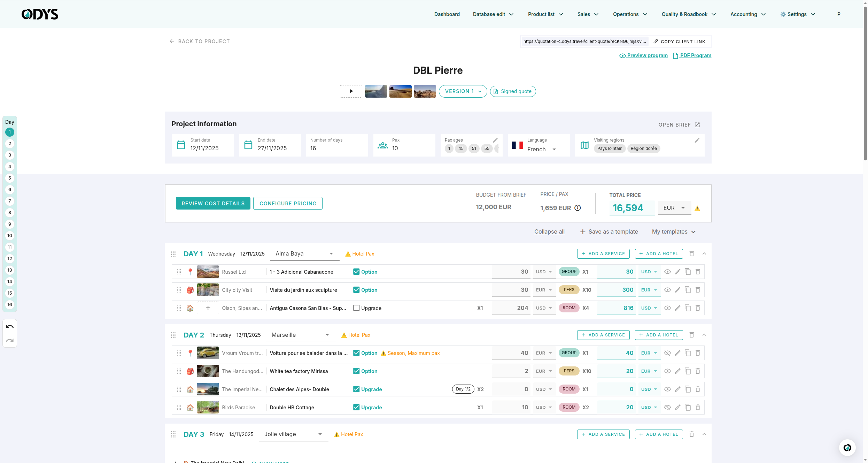Delete Day 2 using trash icon
Image resolution: width=868 pixels, height=463 pixels.
(692, 335)
